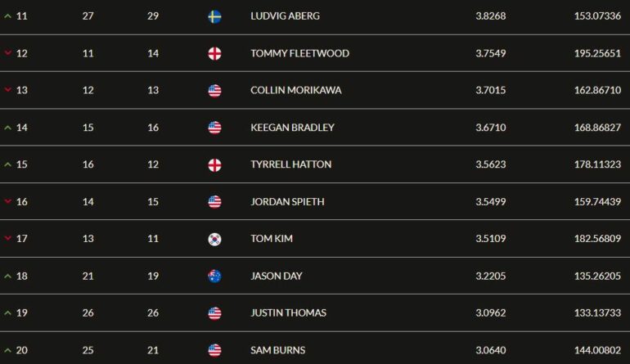Select the Sam Burns row at rank 20

point(315,348)
